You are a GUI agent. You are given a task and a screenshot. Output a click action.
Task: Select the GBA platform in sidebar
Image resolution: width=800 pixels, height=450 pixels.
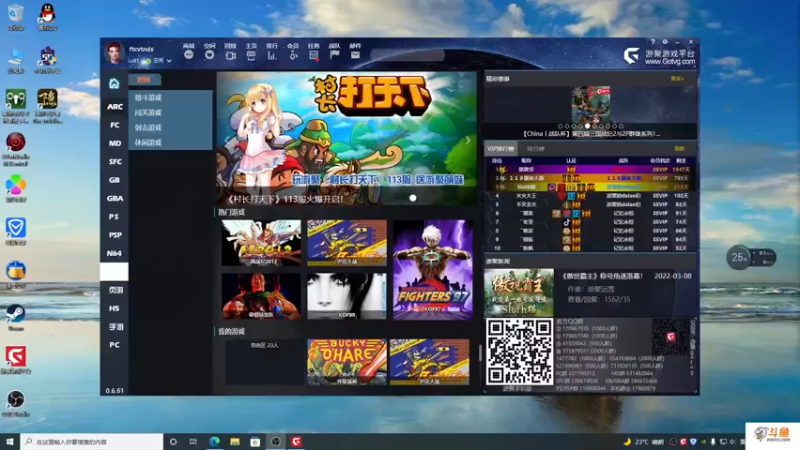114,198
